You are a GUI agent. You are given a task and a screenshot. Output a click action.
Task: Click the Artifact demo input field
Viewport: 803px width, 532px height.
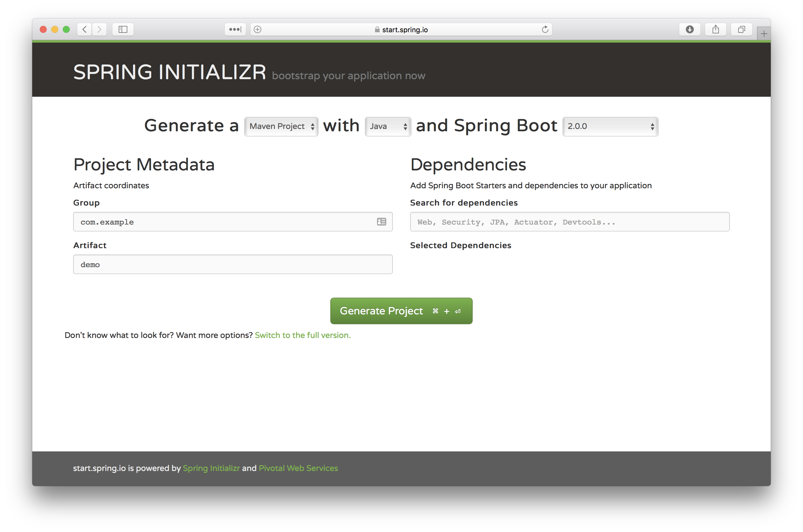click(x=233, y=264)
